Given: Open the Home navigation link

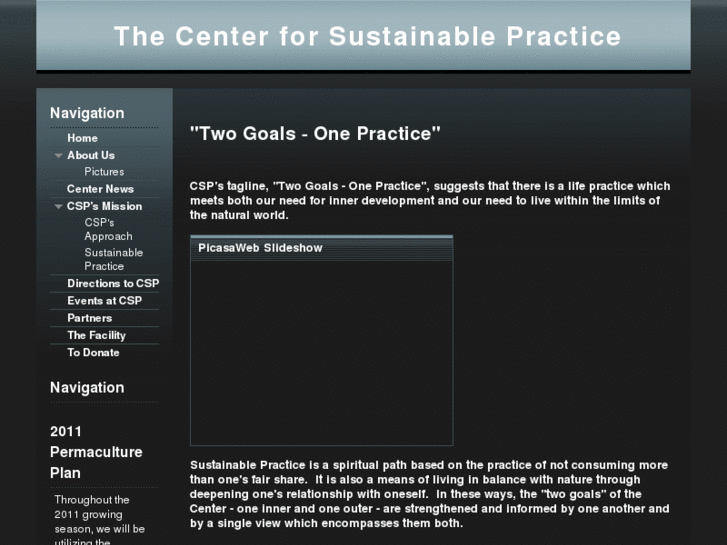Looking at the screenshot, I should coord(82,138).
